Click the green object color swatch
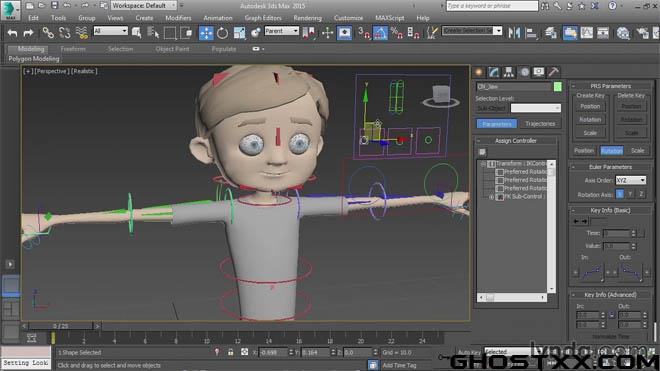This screenshot has height=371, width=660. pyautogui.click(x=557, y=87)
